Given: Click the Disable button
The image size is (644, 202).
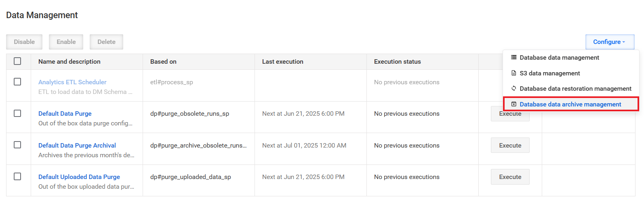Looking at the screenshot, I should 24,42.
